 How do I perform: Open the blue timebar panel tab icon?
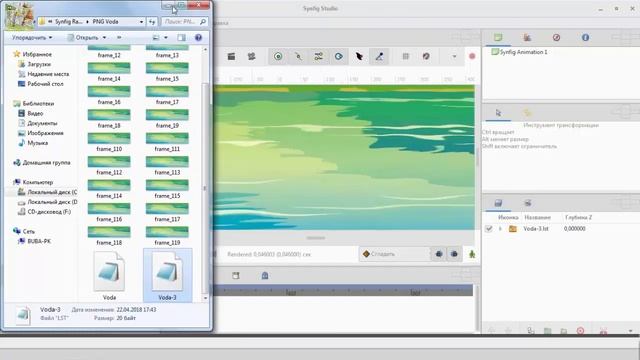coord(265,276)
